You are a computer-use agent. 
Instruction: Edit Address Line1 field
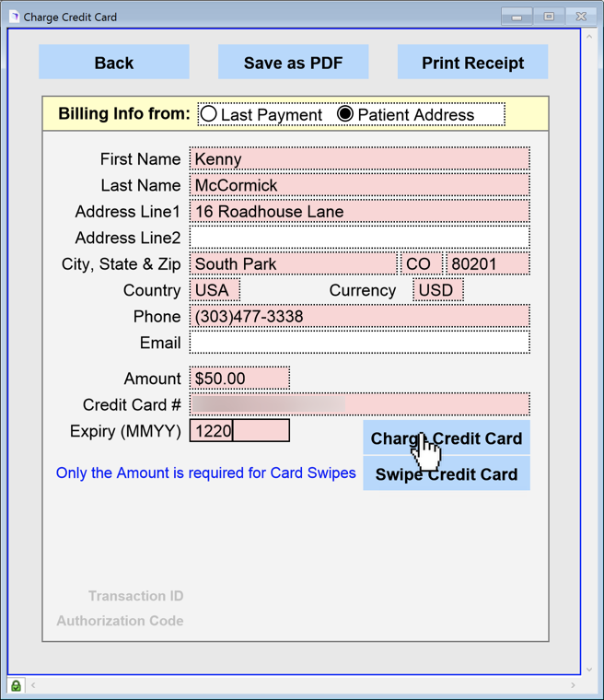tap(359, 212)
